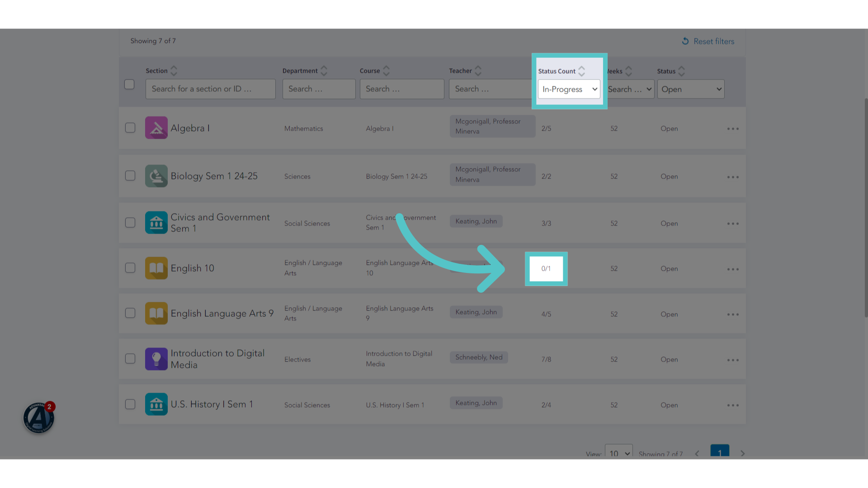The height and width of the screenshot is (488, 868).
Task: Click the Schneebly, Ned teacher tag
Action: click(479, 357)
